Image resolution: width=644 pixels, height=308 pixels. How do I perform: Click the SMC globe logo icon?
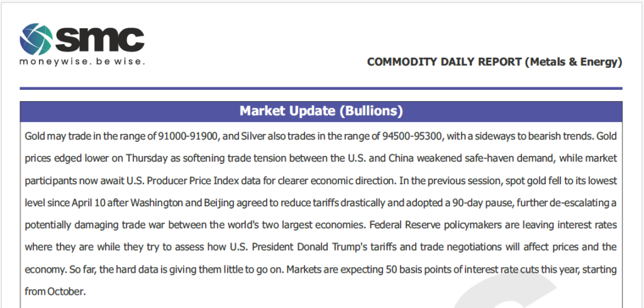(x=36, y=40)
